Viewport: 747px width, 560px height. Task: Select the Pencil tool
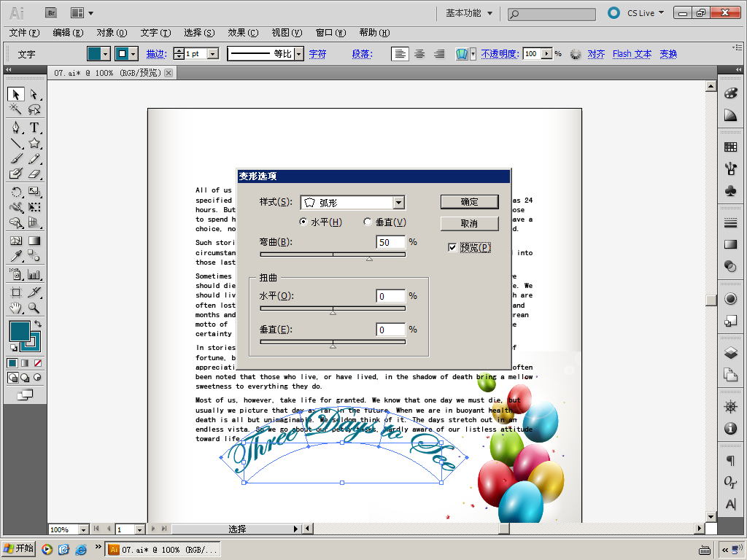coord(34,158)
